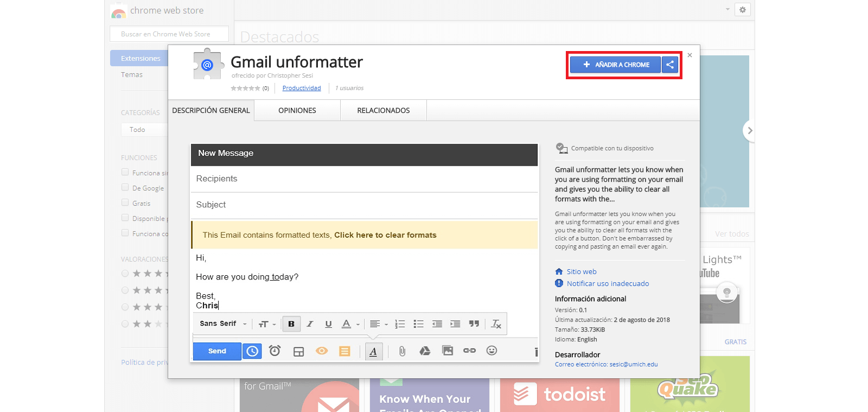868x412 pixels.
Task: Click the Gmail unformatter puzzle-piece icon
Action: tap(208, 64)
